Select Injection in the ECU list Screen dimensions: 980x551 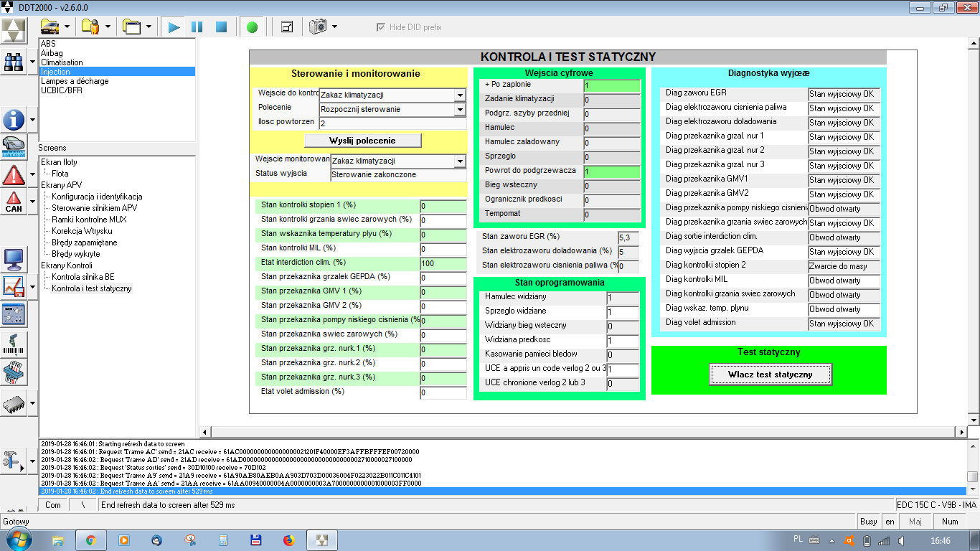pos(117,72)
